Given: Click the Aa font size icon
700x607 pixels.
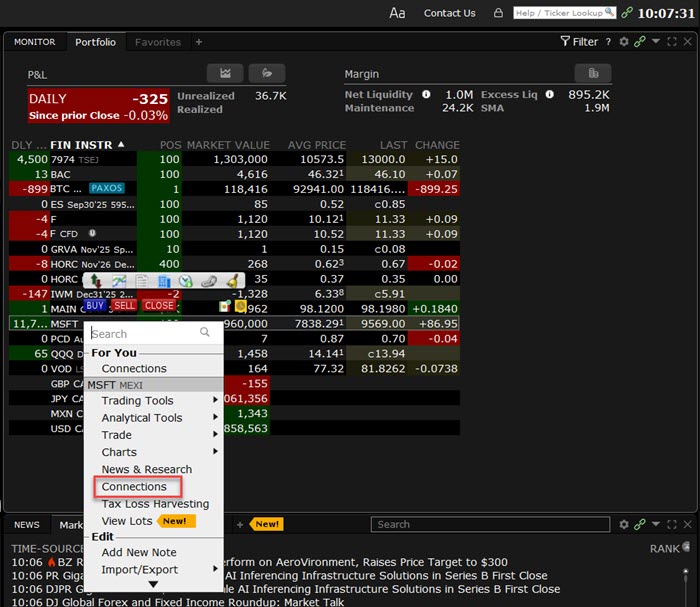Looking at the screenshot, I should (397, 13).
